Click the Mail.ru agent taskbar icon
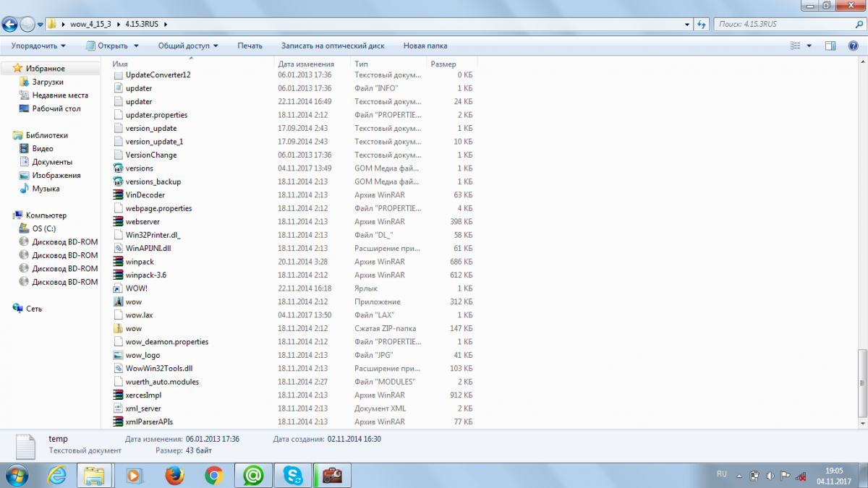This screenshot has height=488, width=868. (x=253, y=475)
